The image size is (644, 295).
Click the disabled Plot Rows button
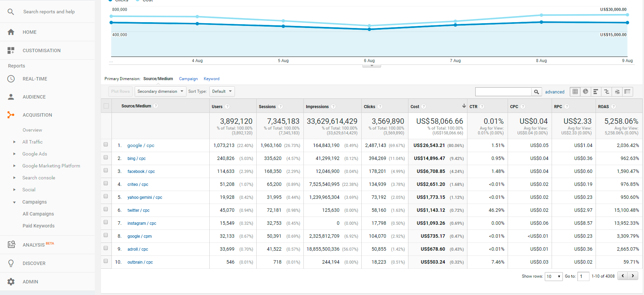pyautogui.click(x=120, y=91)
